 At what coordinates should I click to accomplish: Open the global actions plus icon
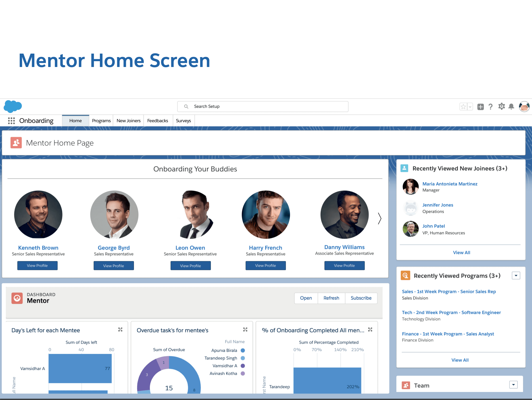click(480, 107)
